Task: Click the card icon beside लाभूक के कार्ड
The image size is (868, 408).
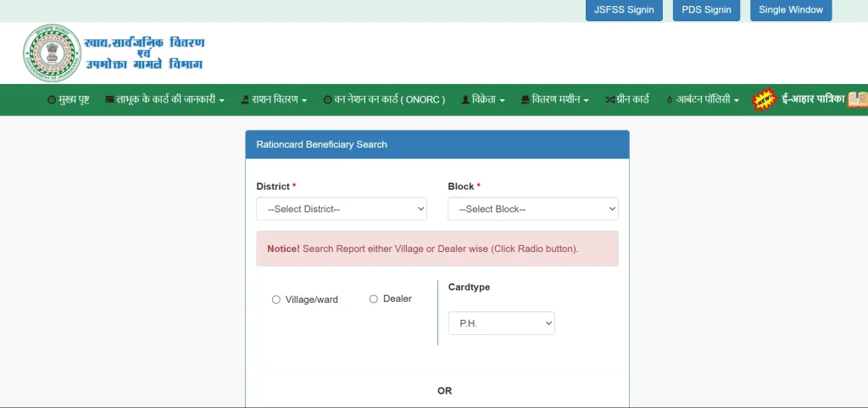Action: [x=109, y=100]
